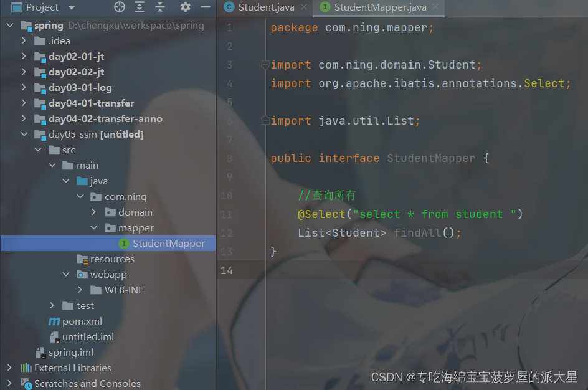Click the .idea folder icon
The height and width of the screenshot is (390, 588).
point(40,41)
